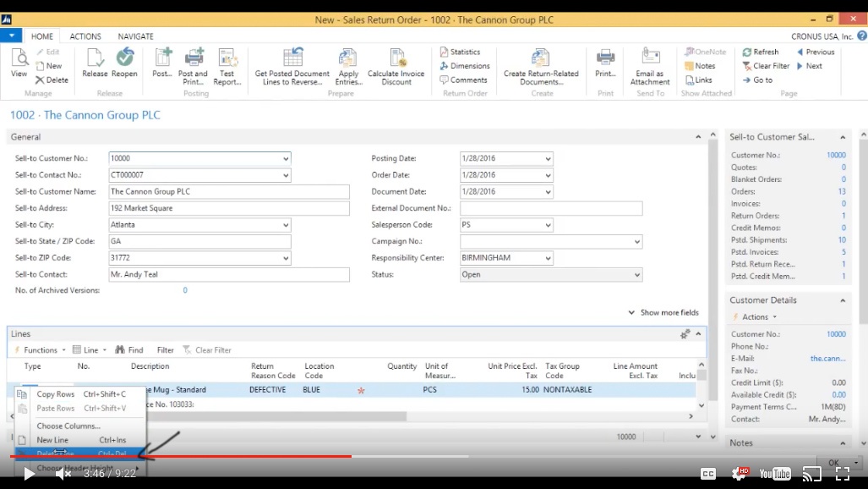Choose Copy Rows from context menu
868x489 pixels.
pos(81,394)
